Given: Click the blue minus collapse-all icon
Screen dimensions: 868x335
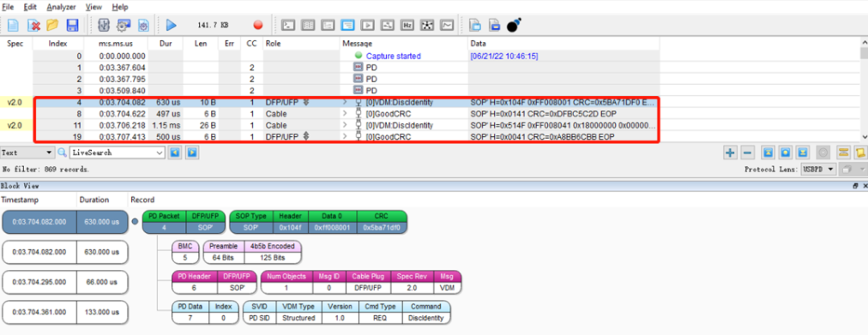Looking at the screenshot, I should pyautogui.click(x=747, y=153).
